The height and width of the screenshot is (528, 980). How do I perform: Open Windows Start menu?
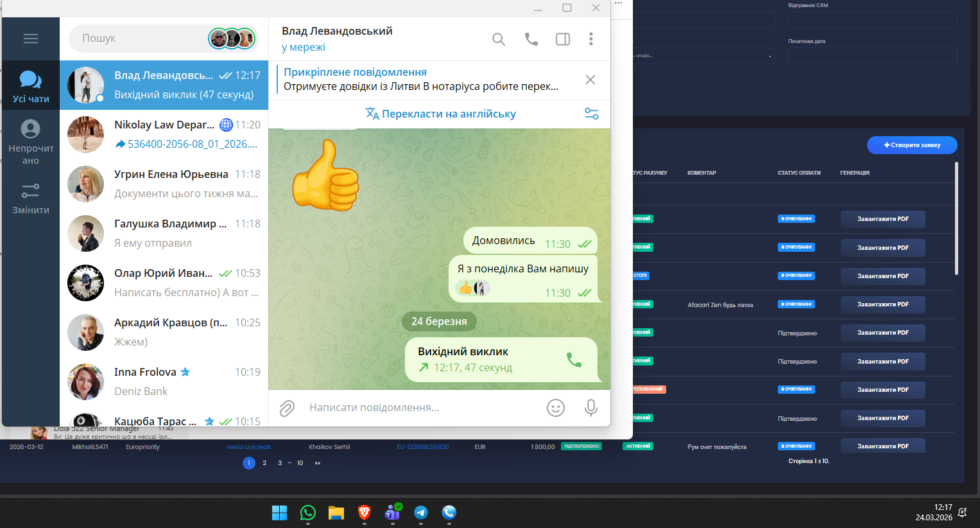tap(280, 513)
